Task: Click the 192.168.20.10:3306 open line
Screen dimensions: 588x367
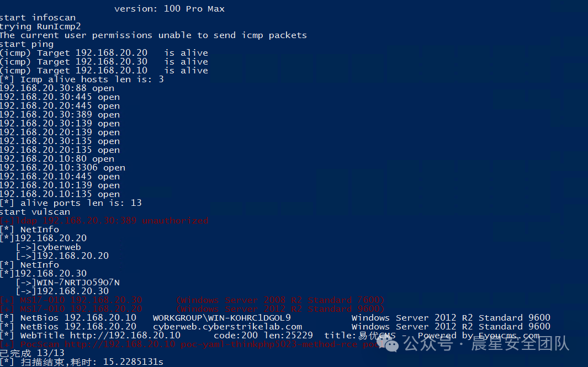Action: coord(62,168)
